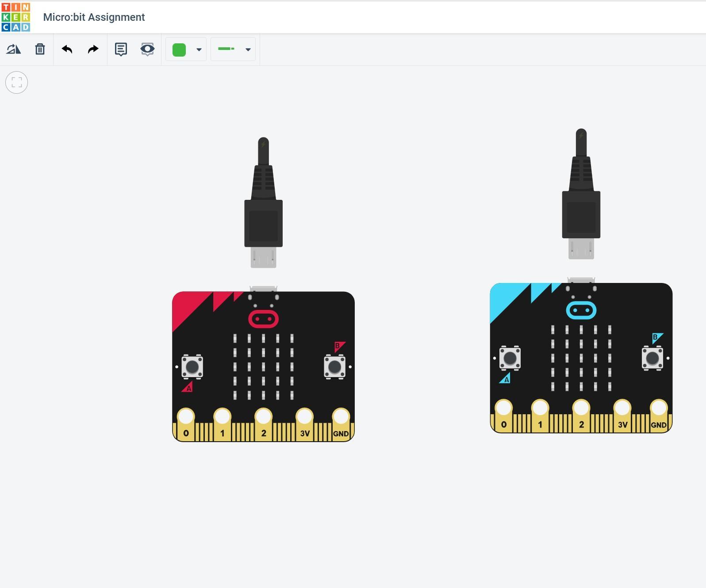Click the Tinkercad logo

[16, 17]
